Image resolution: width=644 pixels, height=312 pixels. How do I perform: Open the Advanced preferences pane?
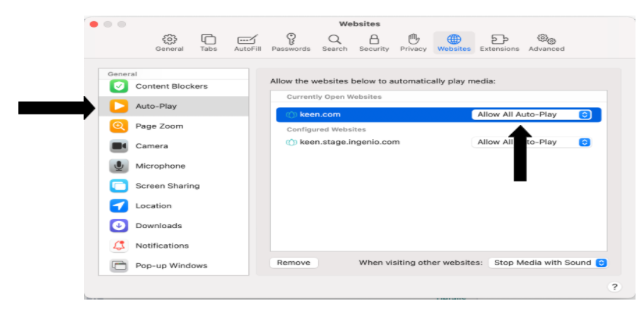(546, 42)
